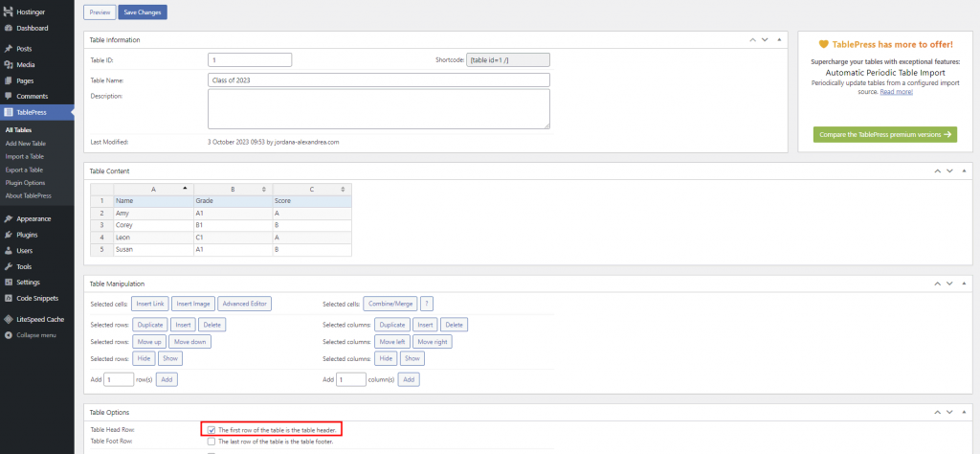Follow the Read more! link
Viewport: 980px width, 454px height.
(896, 92)
